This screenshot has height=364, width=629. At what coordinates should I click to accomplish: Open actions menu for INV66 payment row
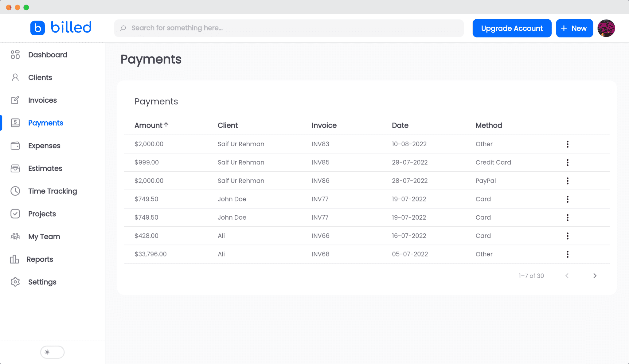(x=567, y=236)
